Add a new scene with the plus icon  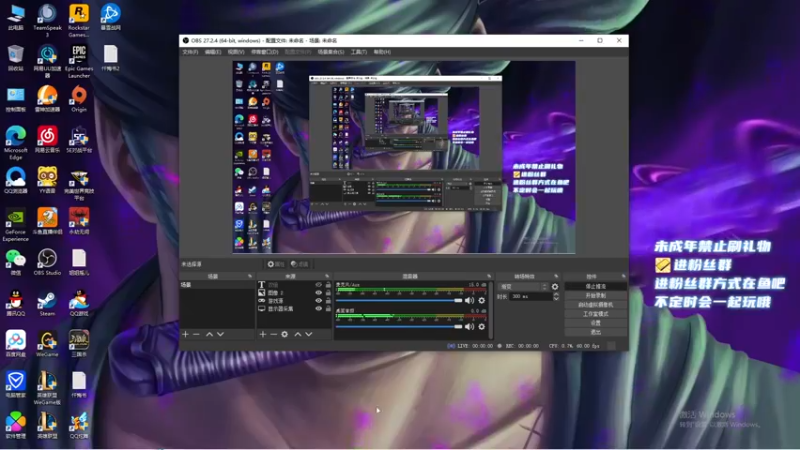(185, 334)
